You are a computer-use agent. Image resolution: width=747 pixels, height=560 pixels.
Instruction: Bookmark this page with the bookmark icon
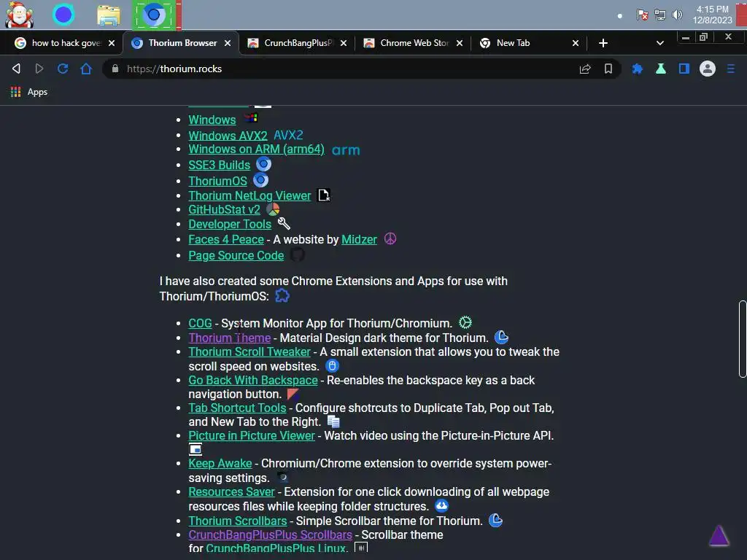click(x=608, y=69)
